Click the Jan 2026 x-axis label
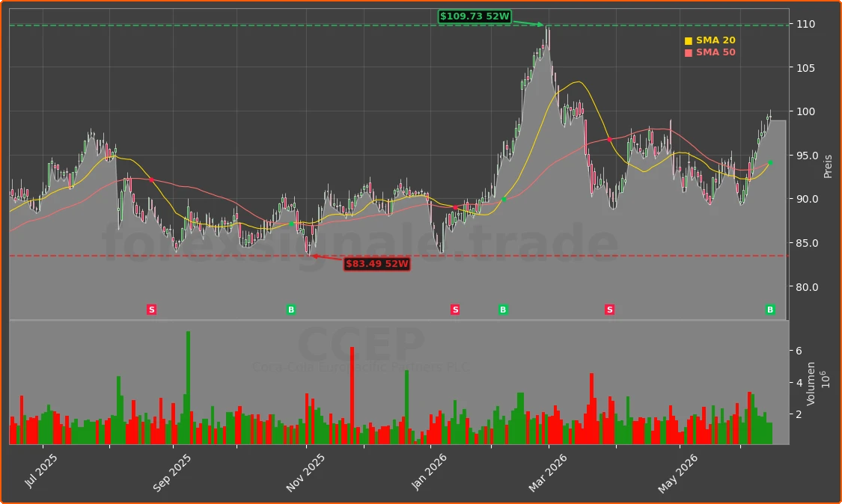 429,472
